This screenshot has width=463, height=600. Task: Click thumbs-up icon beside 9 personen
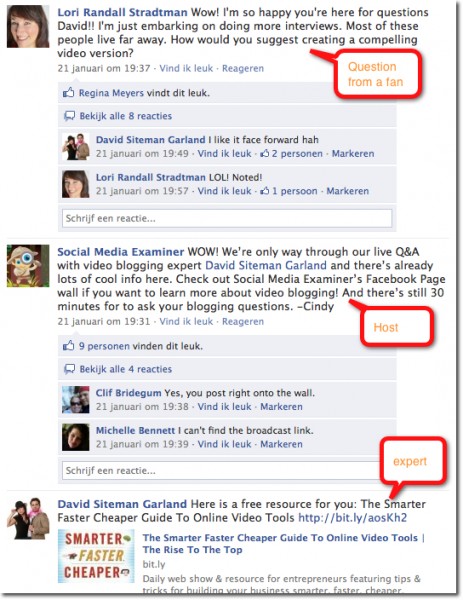click(x=68, y=346)
